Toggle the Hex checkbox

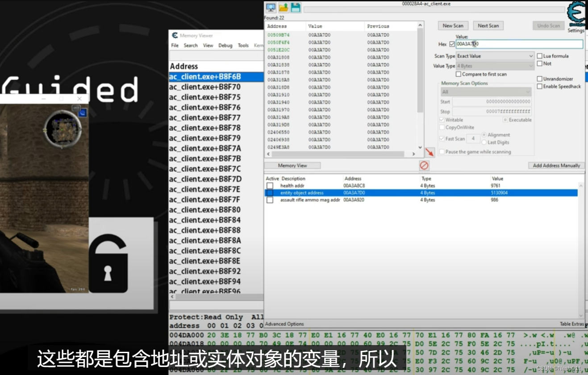[x=452, y=44]
